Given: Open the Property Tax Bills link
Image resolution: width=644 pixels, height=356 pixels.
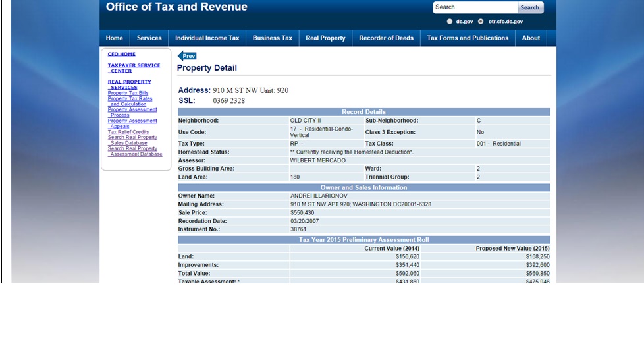Looking at the screenshot, I should pos(128,93).
